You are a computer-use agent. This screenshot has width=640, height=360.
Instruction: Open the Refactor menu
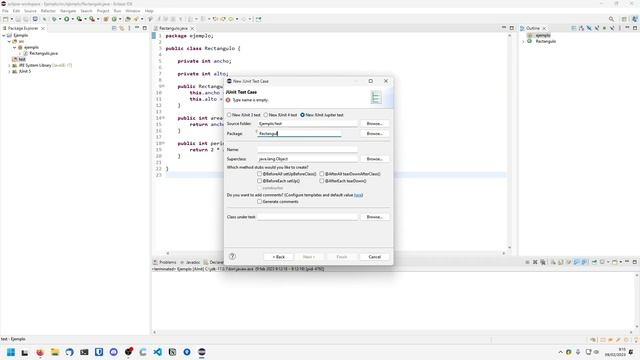tap(48, 11)
